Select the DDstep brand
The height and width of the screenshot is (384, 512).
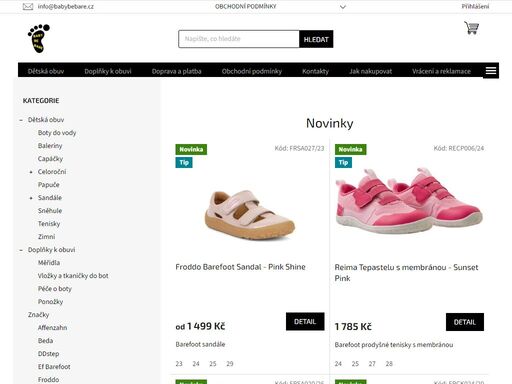pyautogui.click(x=48, y=354)
